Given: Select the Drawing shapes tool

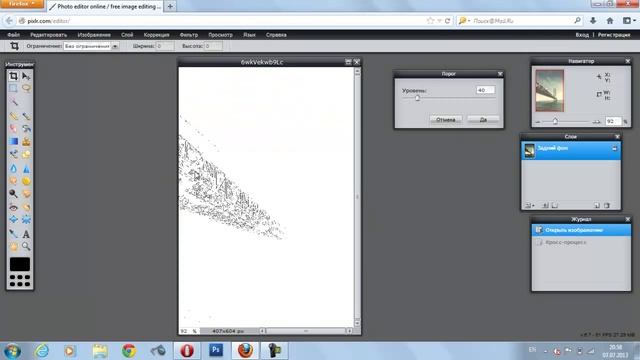Looking at the screenshot, I should tap(26, 154).
